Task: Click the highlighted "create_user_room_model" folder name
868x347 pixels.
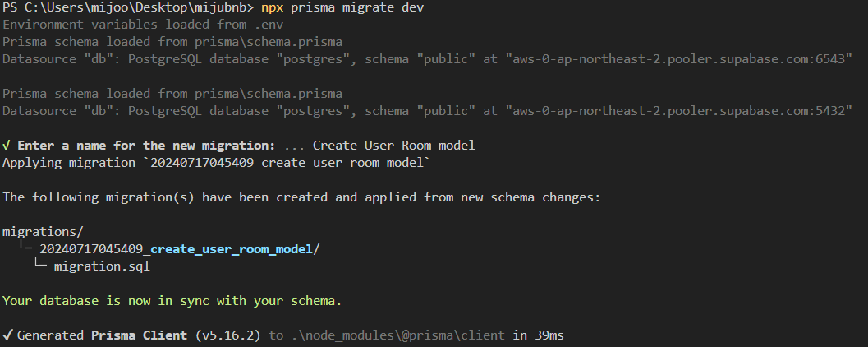Action: [x=232, y=249]
